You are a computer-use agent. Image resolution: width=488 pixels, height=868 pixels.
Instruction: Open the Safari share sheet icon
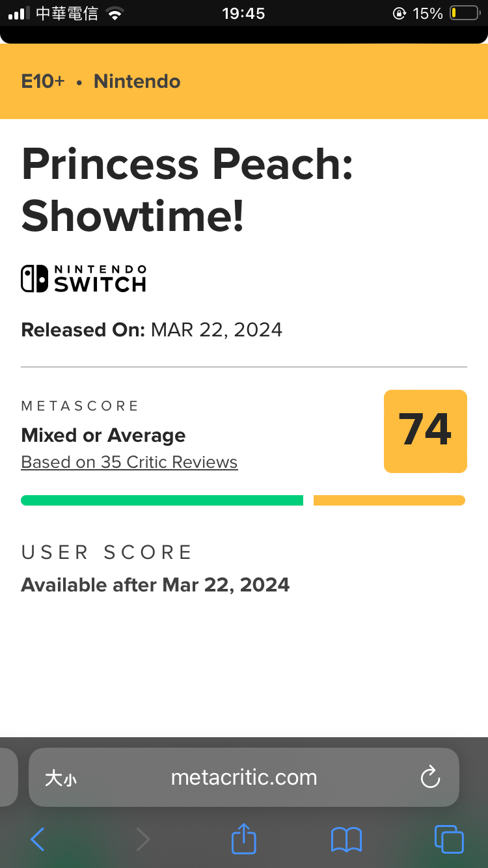coord(244,838)
